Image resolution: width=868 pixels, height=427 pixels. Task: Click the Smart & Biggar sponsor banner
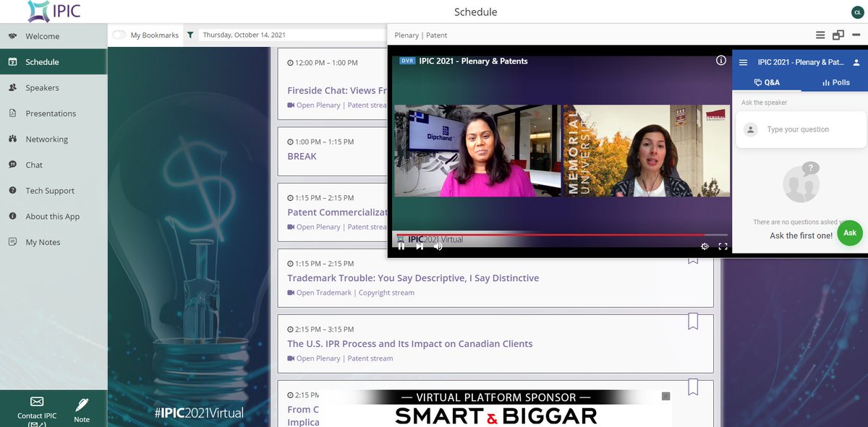(x=495, y=409)
